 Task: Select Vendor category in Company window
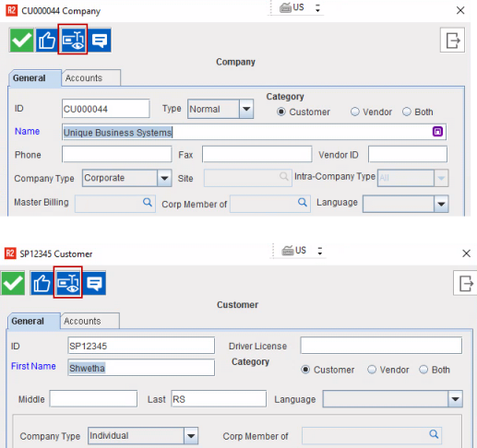tap(371, 112)
